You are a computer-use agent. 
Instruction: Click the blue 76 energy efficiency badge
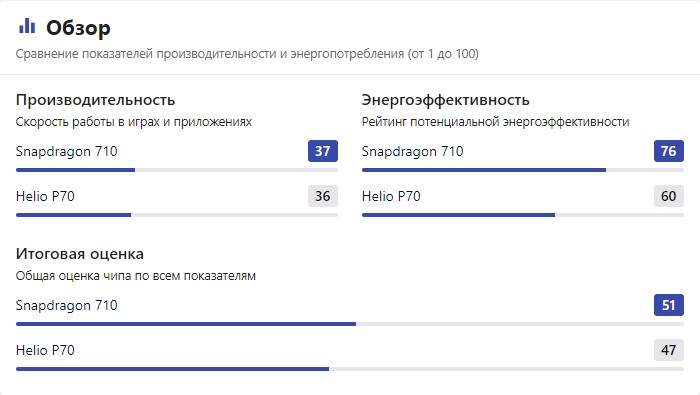pos(668,151)
